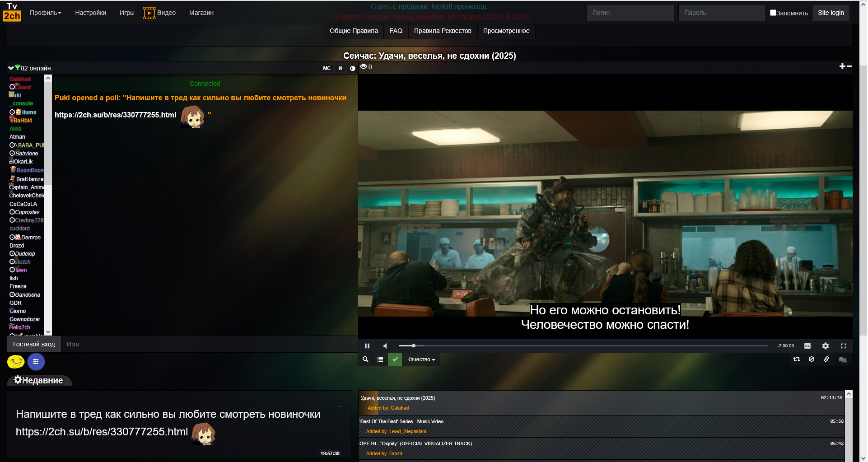Click the И chat button
The height and width of the screenshot is (462, 868).
340,68
